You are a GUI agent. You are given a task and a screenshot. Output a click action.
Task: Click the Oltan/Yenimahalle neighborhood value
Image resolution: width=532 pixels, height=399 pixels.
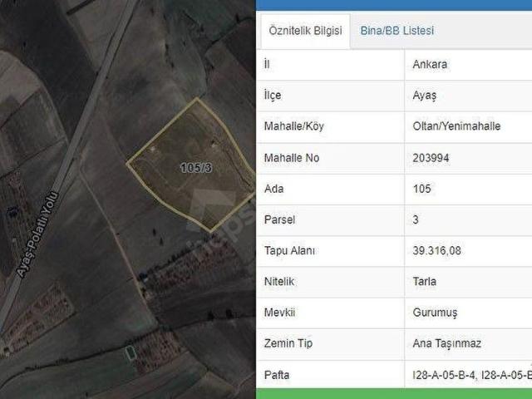pyautogui.click(x=456, y=126)
